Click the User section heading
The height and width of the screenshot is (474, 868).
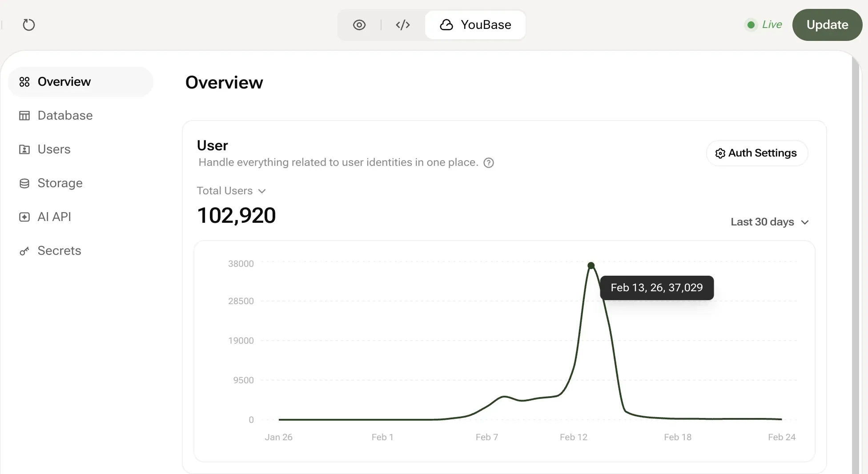[212, 145]
